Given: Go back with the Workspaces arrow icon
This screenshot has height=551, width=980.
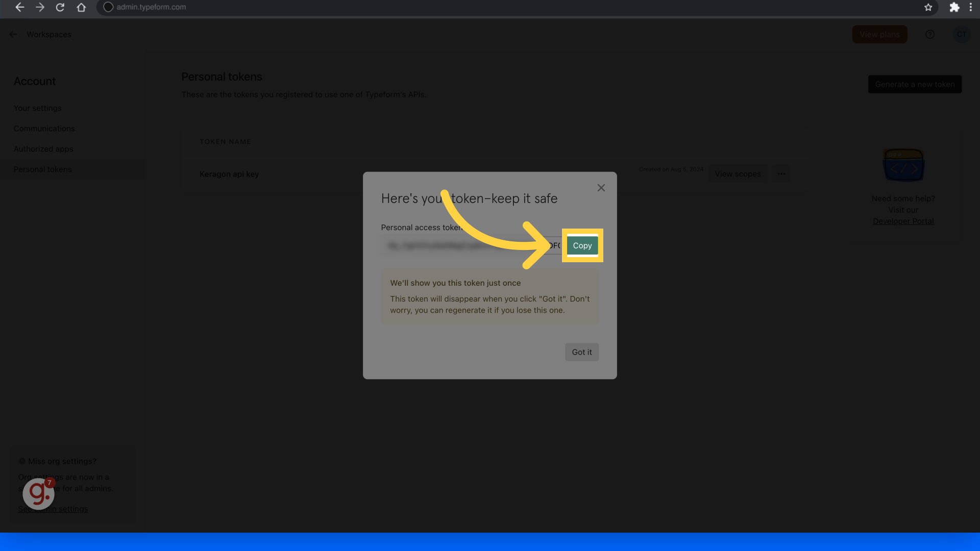Looking at the screenshot, I should tap(13, 34).
